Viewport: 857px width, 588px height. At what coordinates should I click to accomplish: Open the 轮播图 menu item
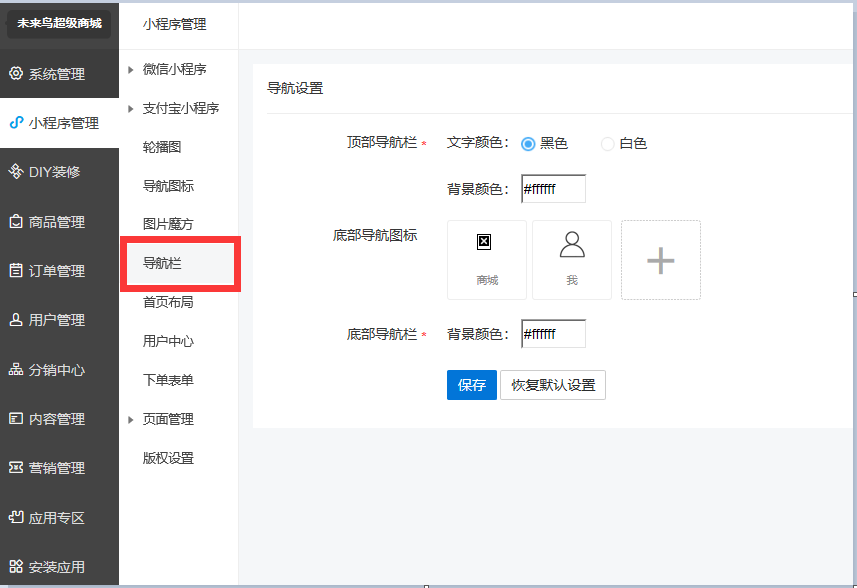tap(162, 147)
